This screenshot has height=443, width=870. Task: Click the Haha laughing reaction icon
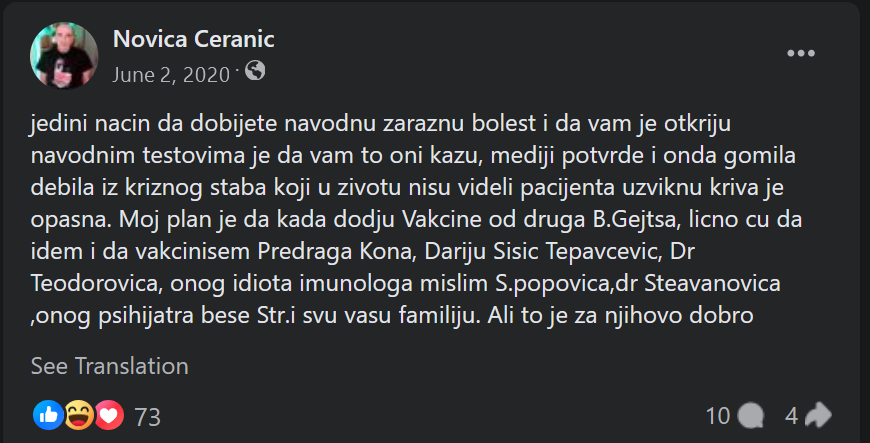[78, 414]
